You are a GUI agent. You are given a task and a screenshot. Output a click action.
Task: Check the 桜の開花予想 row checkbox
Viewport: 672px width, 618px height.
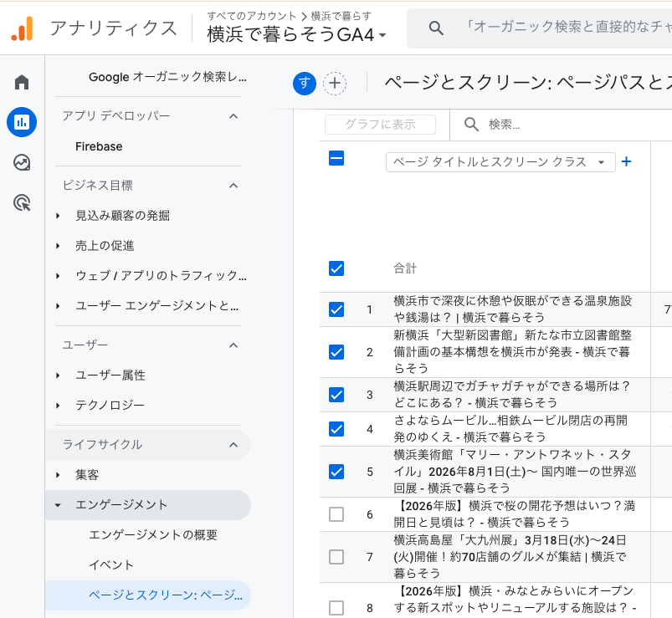click(336, 513)
